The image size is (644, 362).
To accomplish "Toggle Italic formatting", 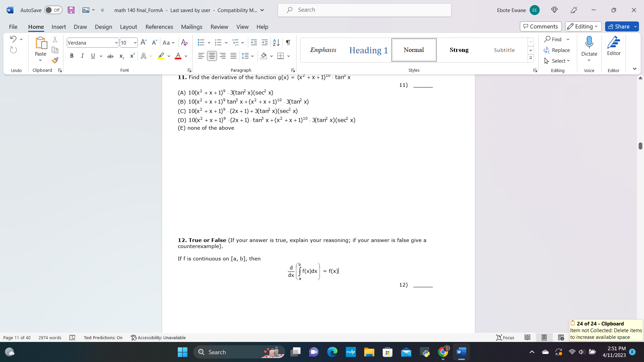I will point(82,56).
